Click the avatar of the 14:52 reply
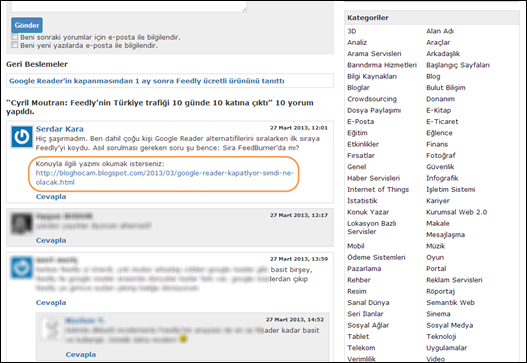Screen dimensions: 527x363 click(51, 328)
